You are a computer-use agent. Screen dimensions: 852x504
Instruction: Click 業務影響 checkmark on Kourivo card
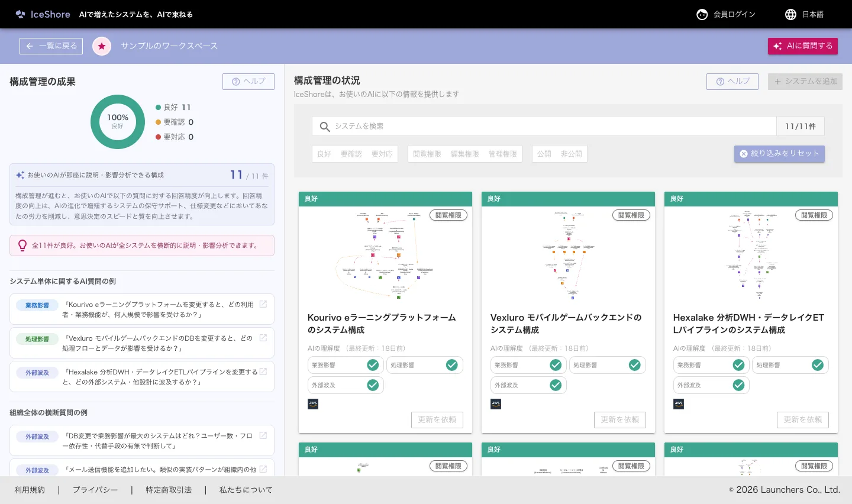(x=373, y=365)
